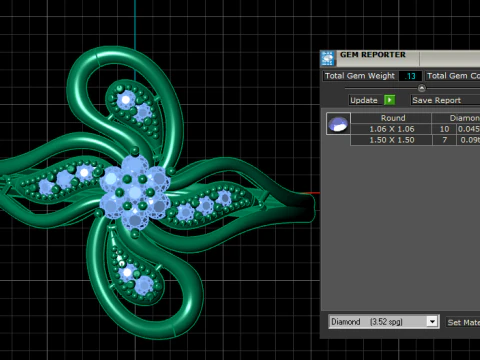
Task: Click the quantity cell showing 10
Action: coord(444,129)
